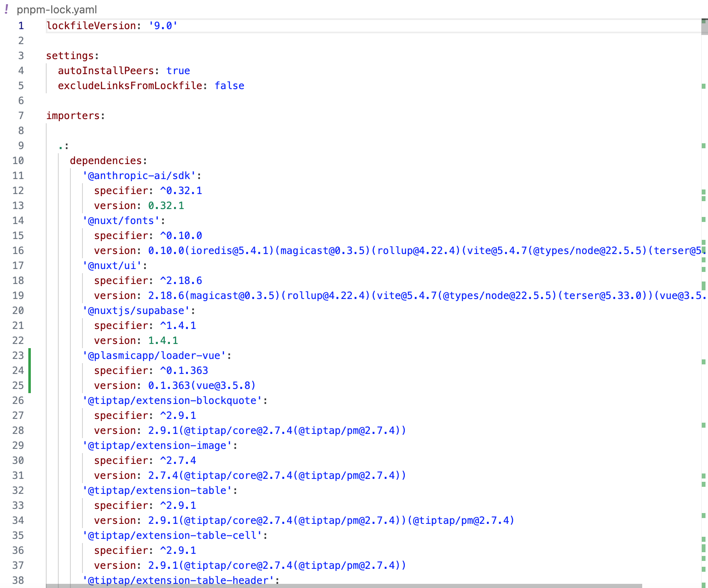Viewport: 708px width, 588px height.
Task: Click the '@tiptap/extension-image' package name
Action: click(157, 446)
